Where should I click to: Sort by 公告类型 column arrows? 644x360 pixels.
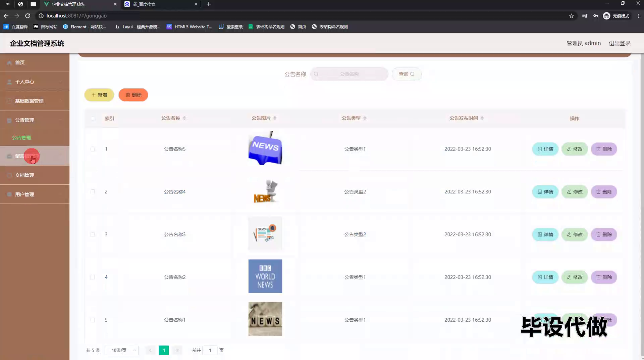coord(365,118)
